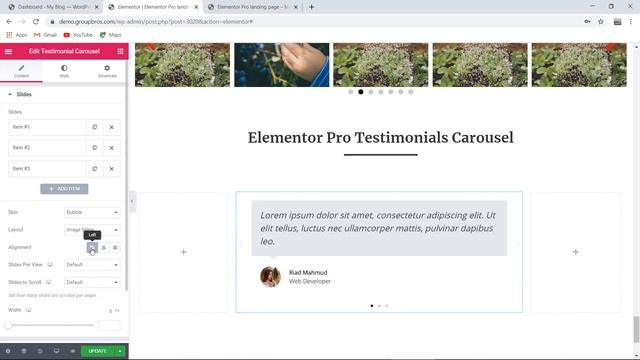Duplicate slide Item #1
This screenshot has height=360, width=640.
[x=95, y=127]
